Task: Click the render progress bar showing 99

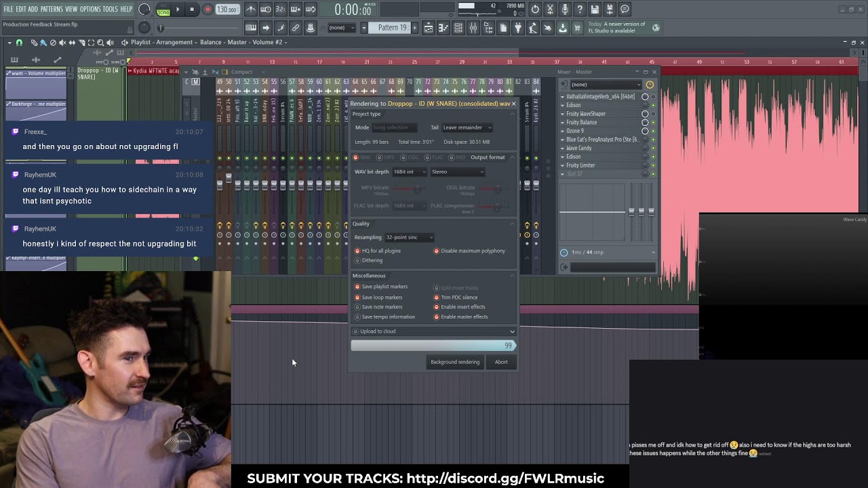Action: [433, 346]
